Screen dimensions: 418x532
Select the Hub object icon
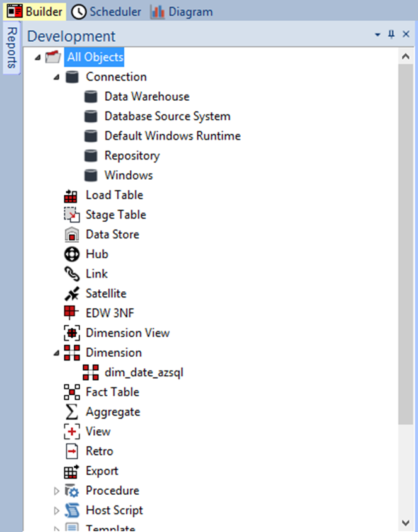point(72,254)
